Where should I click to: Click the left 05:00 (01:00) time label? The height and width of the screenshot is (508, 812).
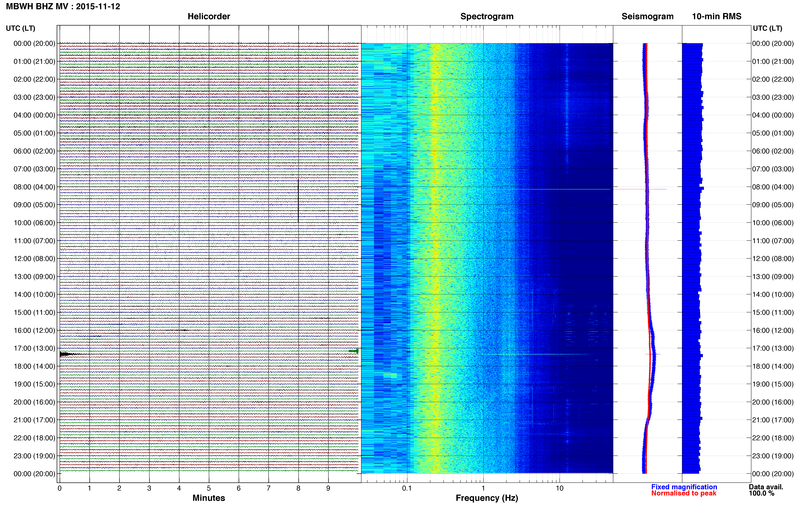pos(34,133)
